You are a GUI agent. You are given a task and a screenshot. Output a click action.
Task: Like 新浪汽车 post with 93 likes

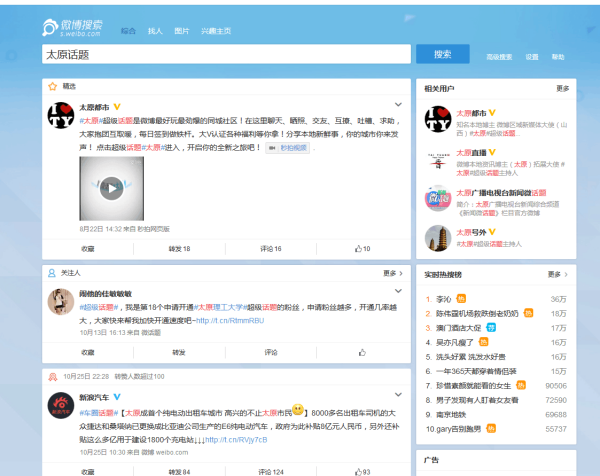(362, 472)
